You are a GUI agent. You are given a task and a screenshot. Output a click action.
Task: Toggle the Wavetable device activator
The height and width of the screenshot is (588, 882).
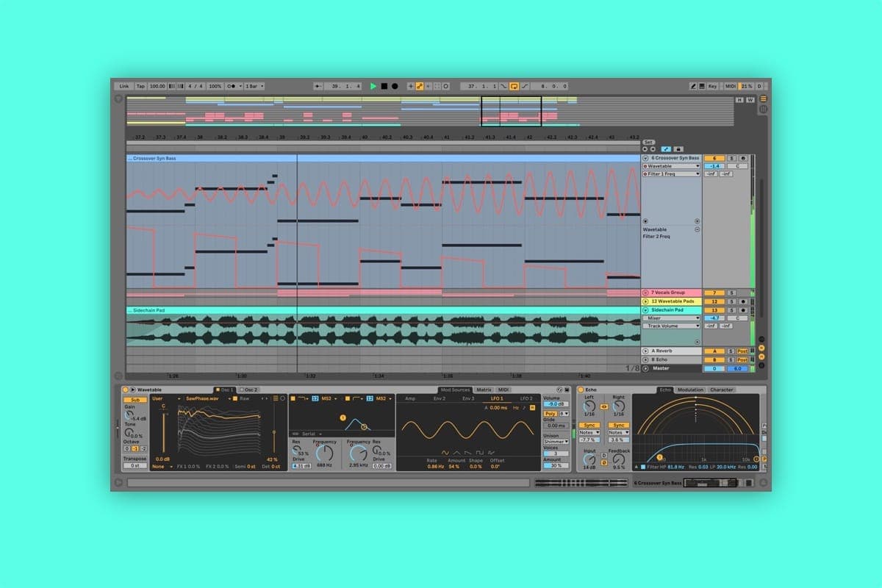point(126,390)
